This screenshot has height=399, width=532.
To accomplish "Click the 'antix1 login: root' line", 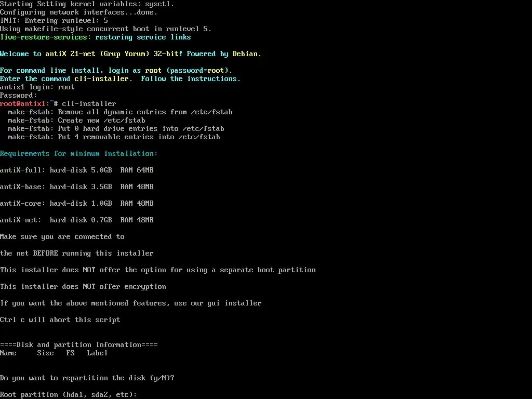I will pos(37,87).
